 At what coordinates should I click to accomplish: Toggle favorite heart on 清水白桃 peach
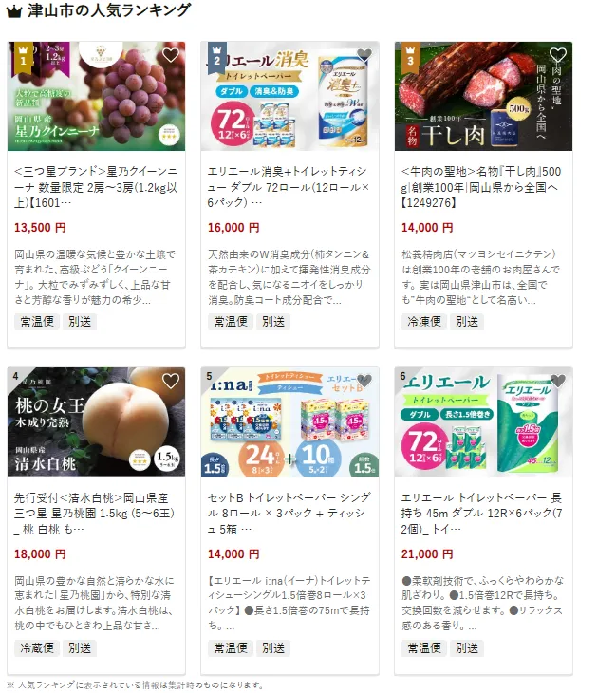coord(170,381)
